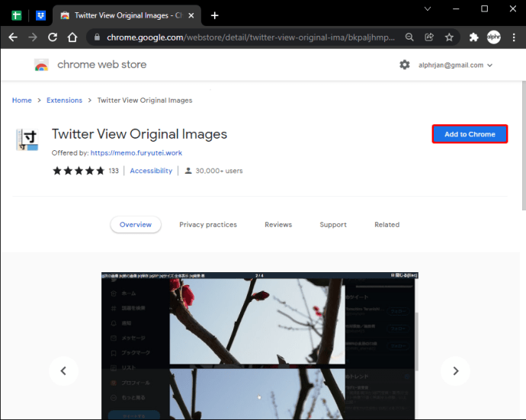Click the users icon beside 30,000+

pos(188,171)
